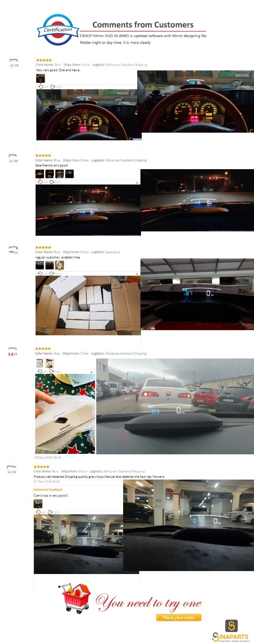Screen dimensions: 254x644
Task: Select last thumbnail in J***h's review
Action: [x=70, y=174]
